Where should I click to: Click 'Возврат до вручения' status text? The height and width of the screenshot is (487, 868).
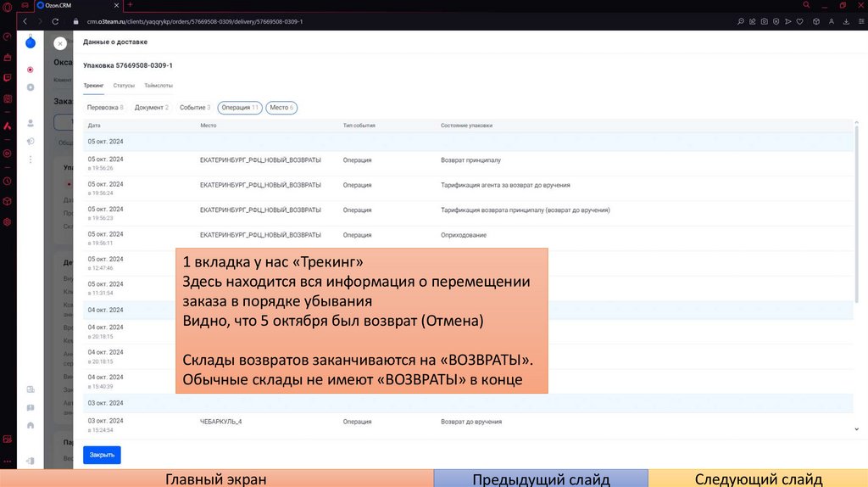tap(471, 422)
